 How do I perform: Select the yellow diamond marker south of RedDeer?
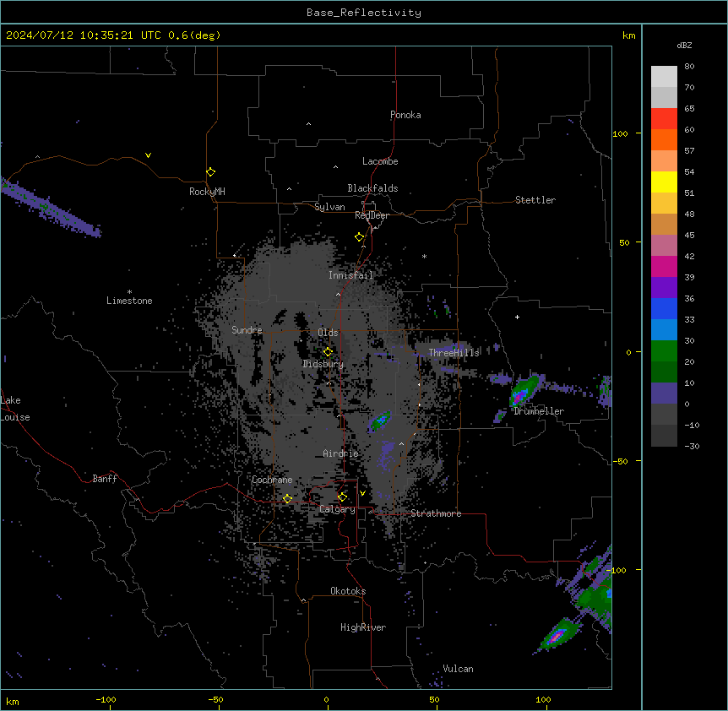359,236
